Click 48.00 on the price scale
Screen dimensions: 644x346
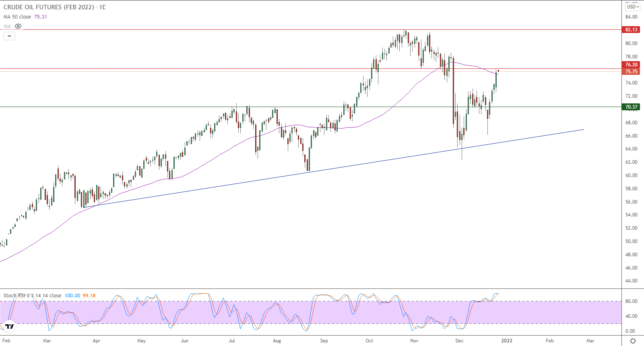(x=631, y=255)
